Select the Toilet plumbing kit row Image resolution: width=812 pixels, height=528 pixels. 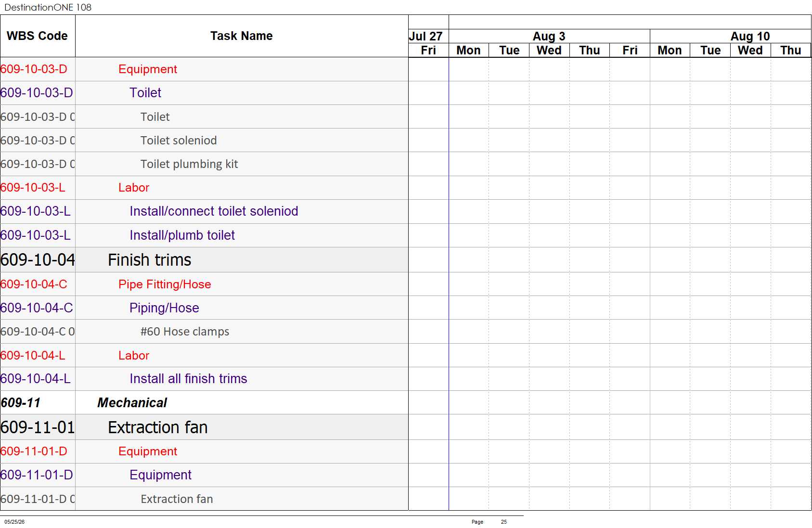tap(204, 164)
